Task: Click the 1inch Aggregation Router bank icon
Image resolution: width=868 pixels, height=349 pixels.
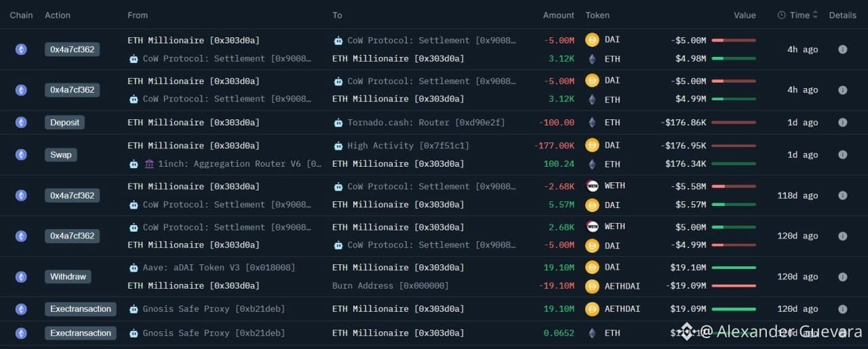Action: pyautogui.click(x=149, y=164)
